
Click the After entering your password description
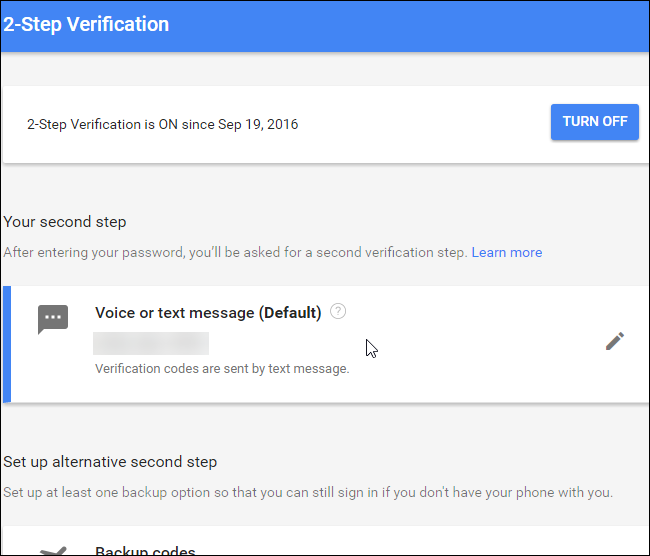tap(235, 252)
